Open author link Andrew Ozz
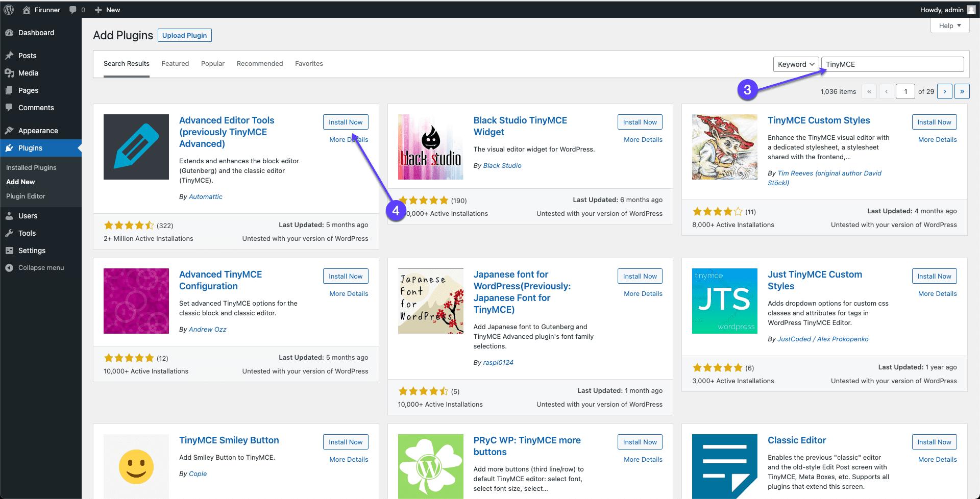 point(208,329)
